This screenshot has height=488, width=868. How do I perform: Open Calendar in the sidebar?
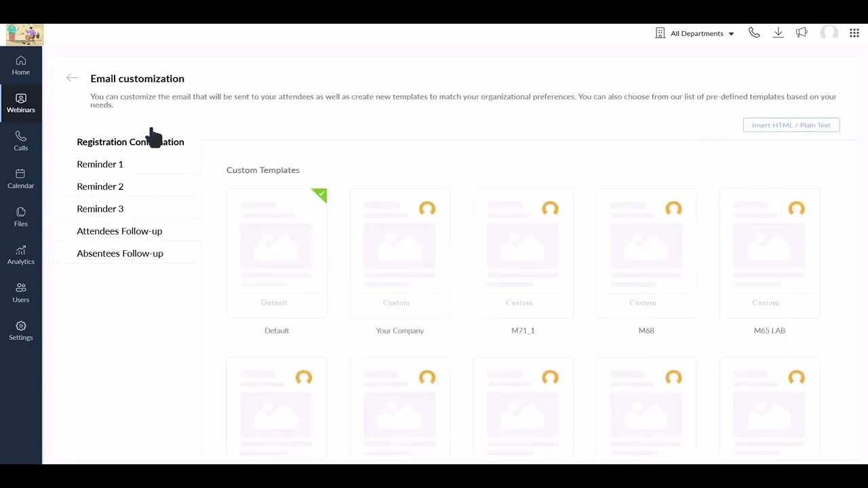point(20,179)
